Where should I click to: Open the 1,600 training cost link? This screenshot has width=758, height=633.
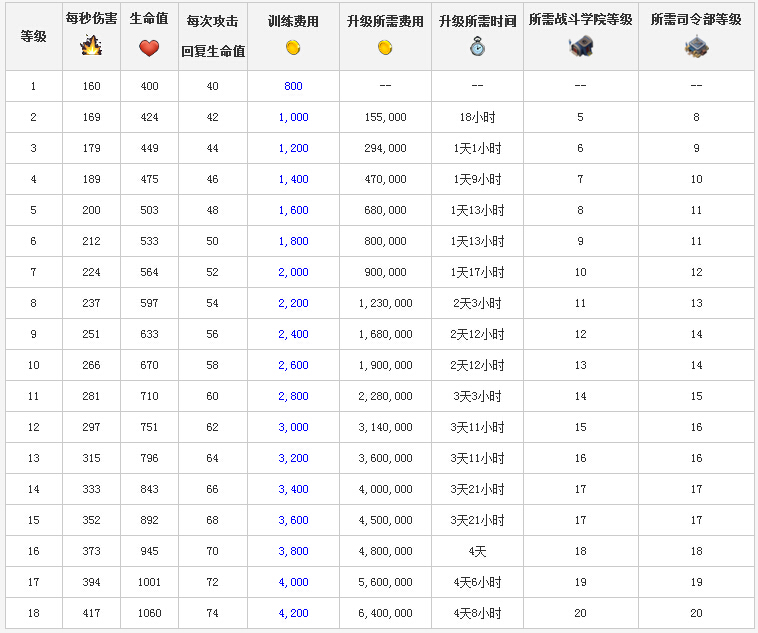coord(293,210)
